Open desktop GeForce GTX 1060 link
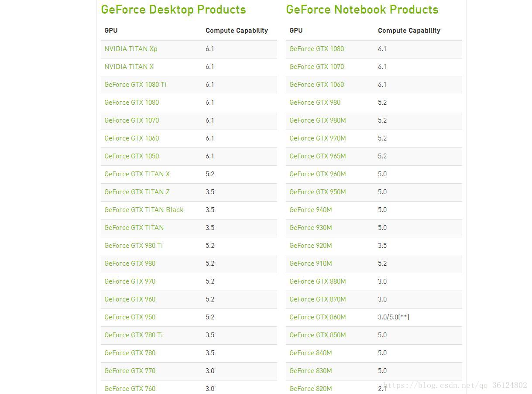 pyautogui.click(x=131, y=138)
